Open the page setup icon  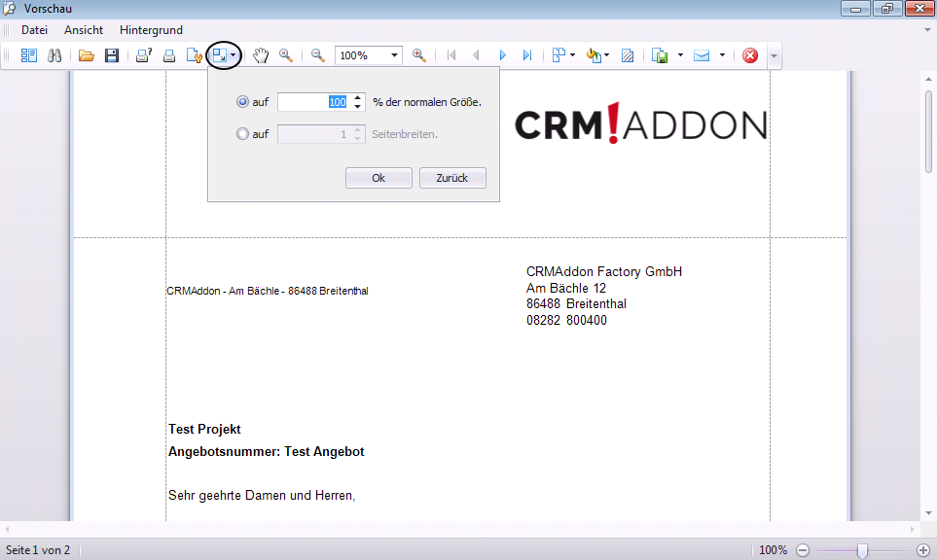(195, 55)
